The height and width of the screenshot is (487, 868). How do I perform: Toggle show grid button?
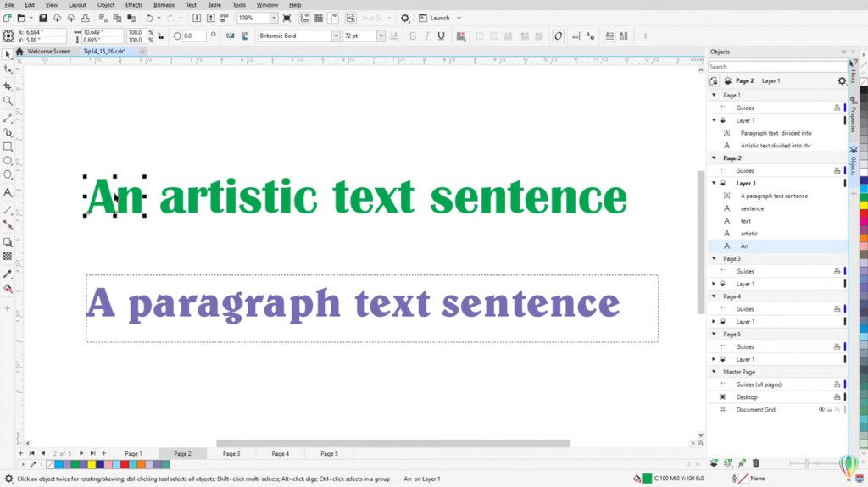click(x=319, y=19)
